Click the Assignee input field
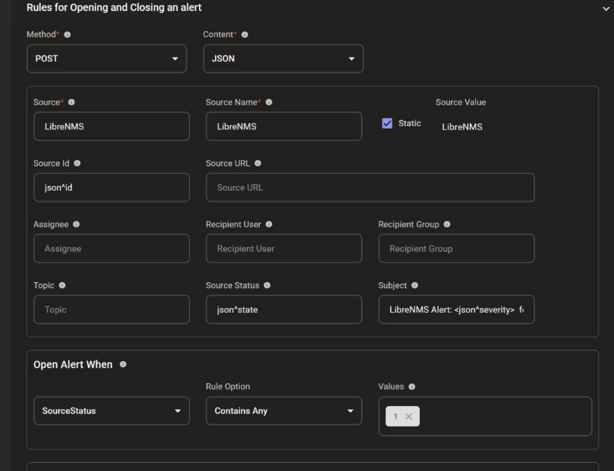This screenshot has width=614, height=471. click(111, 249)
